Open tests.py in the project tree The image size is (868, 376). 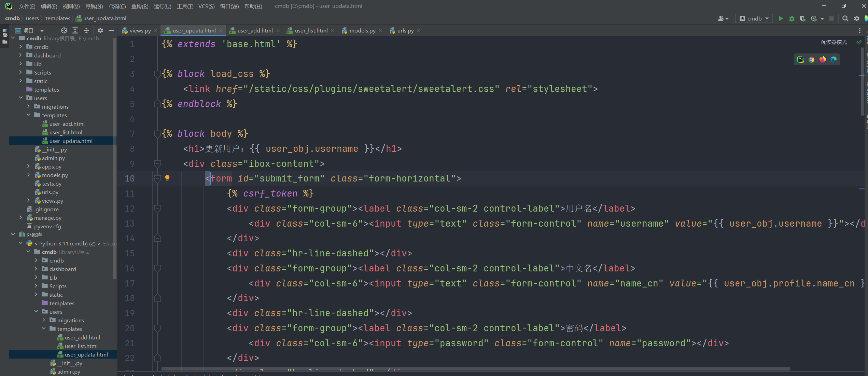(x=52, y=184)
